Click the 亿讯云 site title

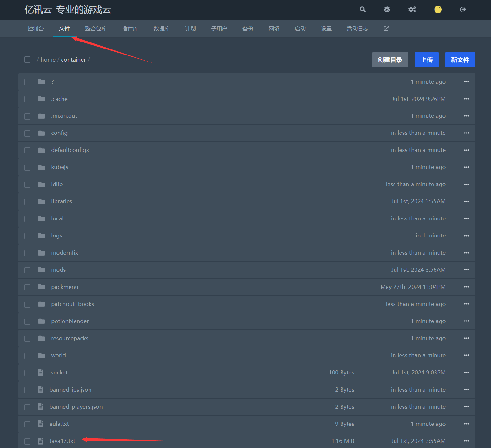(x=68, y=10)
